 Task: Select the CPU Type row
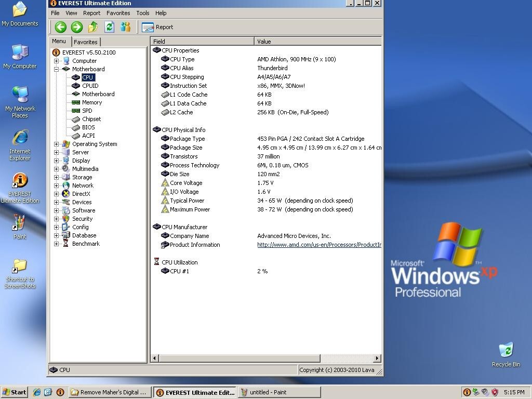(266, 59)
